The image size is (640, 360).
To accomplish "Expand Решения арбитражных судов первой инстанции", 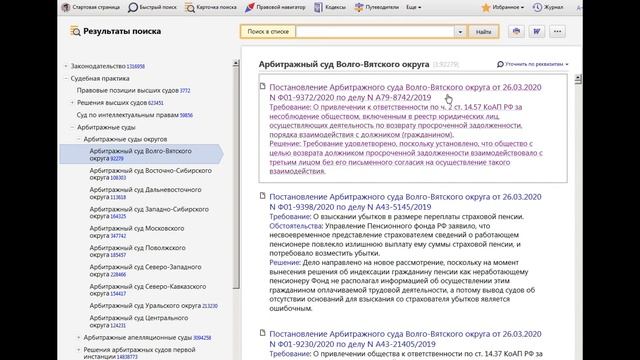I will pyautogui.click(x=79, y=349).
